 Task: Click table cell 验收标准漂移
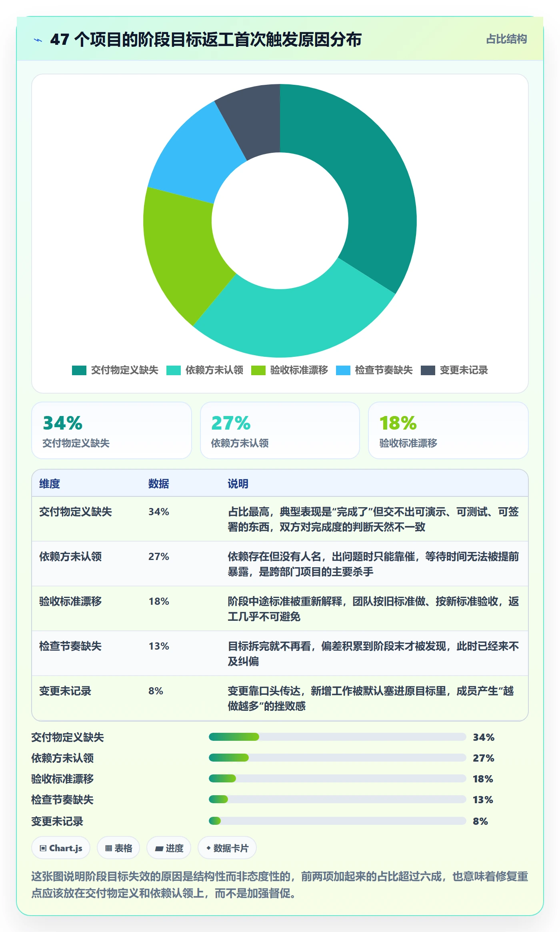[x=70, y=601]
